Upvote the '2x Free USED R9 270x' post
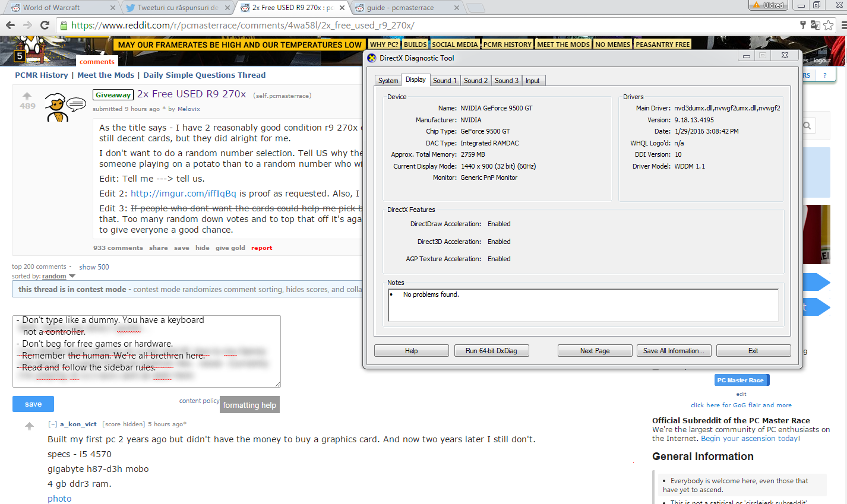The image size is (847, 504). (x=27, y=96)
